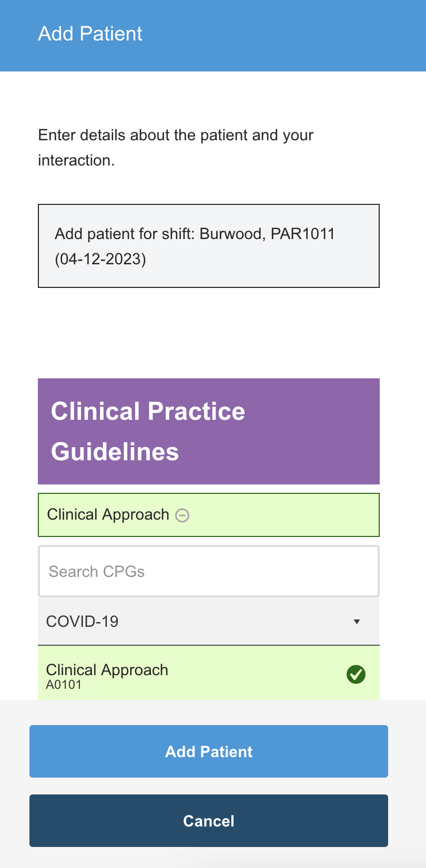The height and width of the screenshot is (868, 426).
Task: Click the word "interaction." in the instructions
Action: [76, 160]
